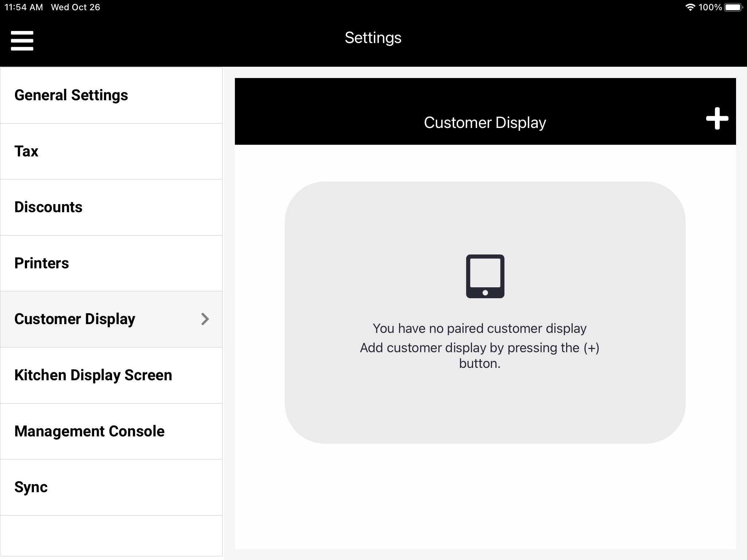Open General Settings section
Viewport: 747px width, 560px height.
[71, 95]
